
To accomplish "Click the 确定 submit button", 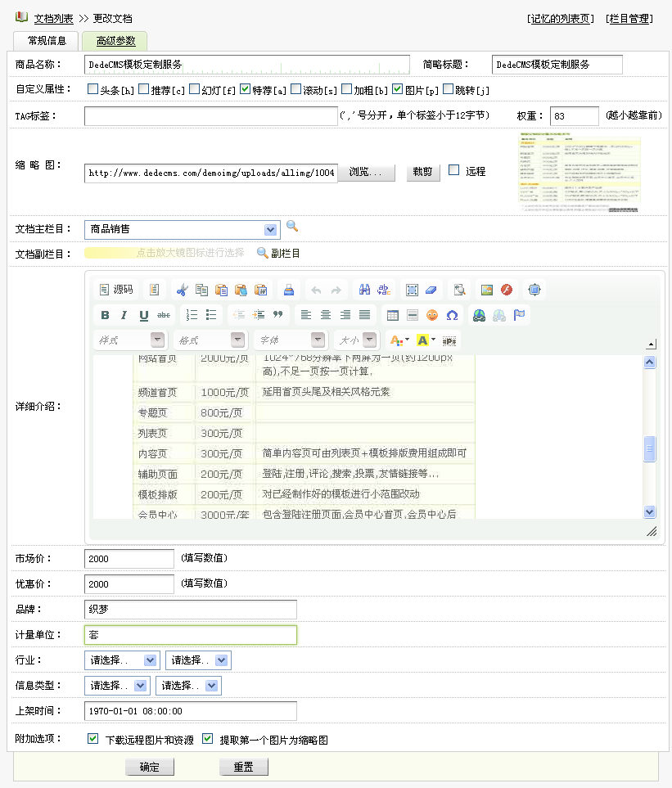I will tap(150, 768).
